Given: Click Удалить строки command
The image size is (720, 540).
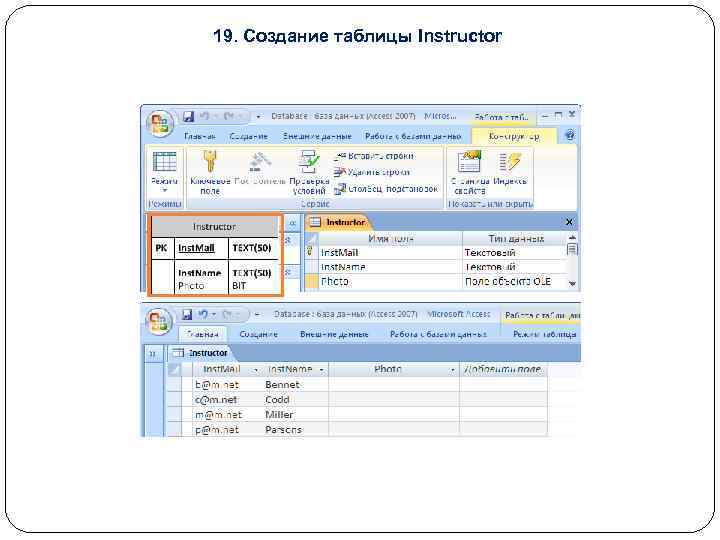Looking at the screenshot, I should (x=372, y=172).
